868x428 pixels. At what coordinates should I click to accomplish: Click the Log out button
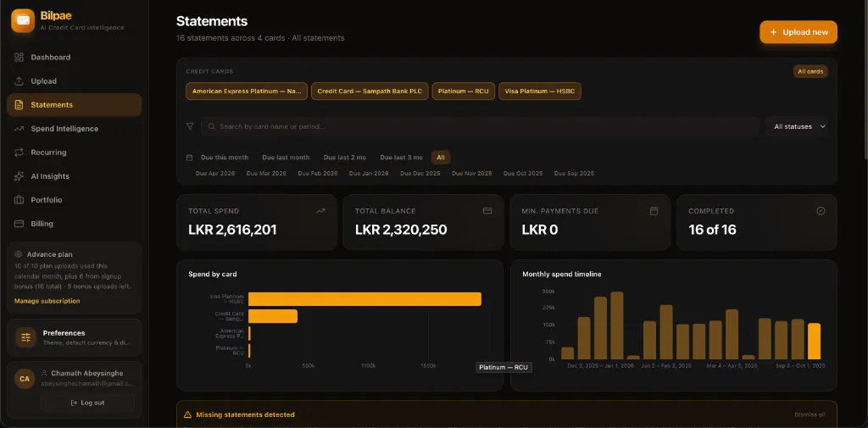coord(87,403)
